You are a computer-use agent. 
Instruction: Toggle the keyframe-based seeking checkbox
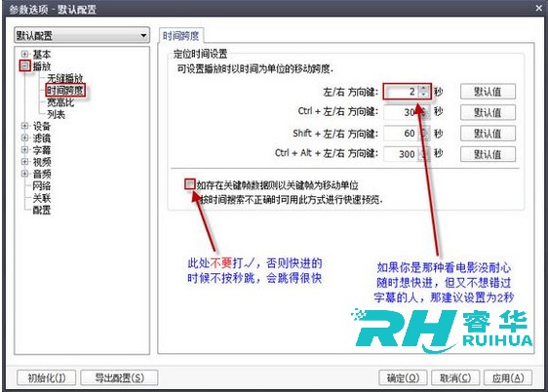(x=190, y=184)
